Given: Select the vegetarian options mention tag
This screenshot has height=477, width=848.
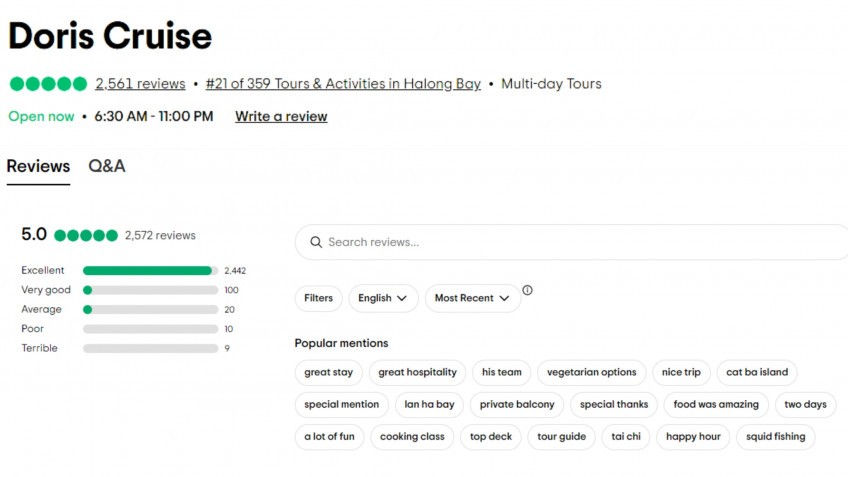Looking at the screenshot, I should pyautogui.click(x=592, y=372).
